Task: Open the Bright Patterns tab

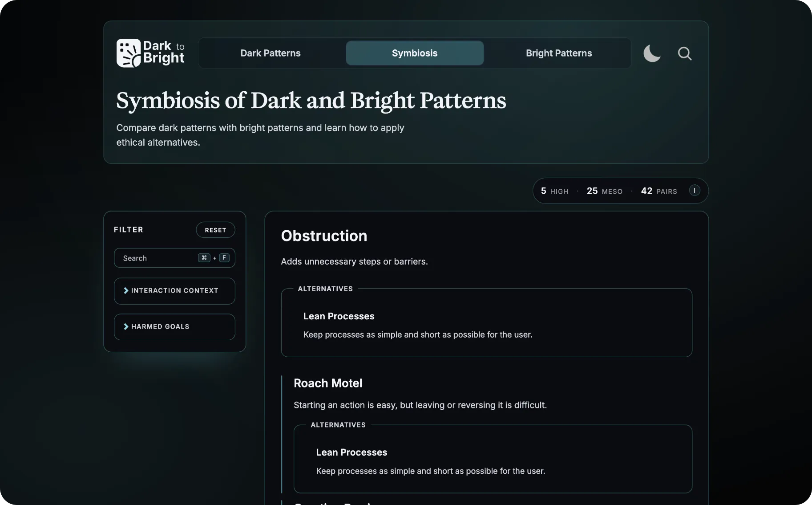Action: click(x=558, y=53)
